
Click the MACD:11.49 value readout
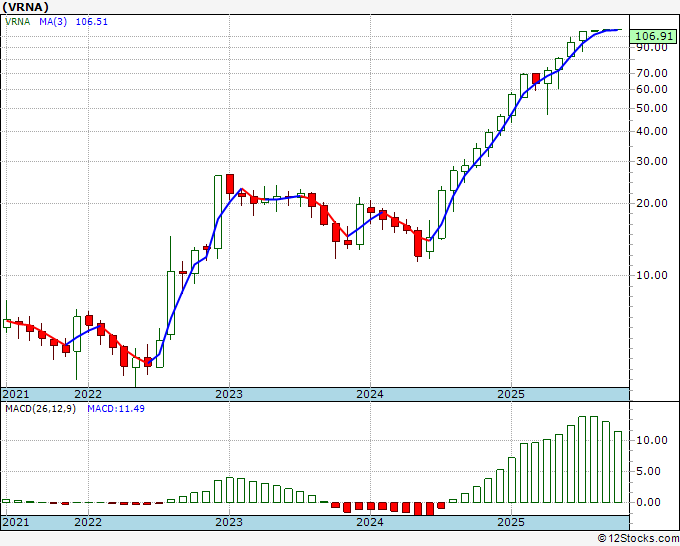coord(116,408)
